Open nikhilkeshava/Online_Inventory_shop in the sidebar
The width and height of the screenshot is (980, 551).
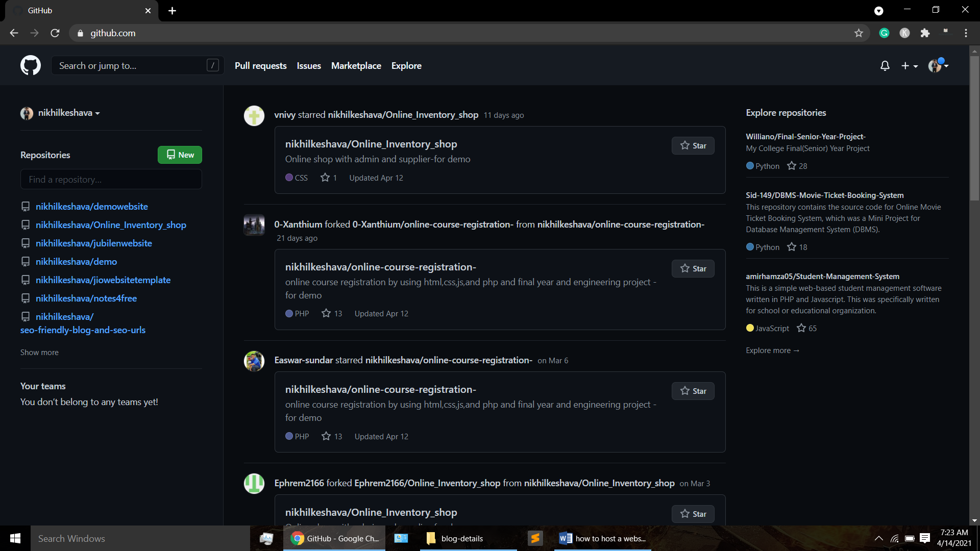(x=111, y=225)
